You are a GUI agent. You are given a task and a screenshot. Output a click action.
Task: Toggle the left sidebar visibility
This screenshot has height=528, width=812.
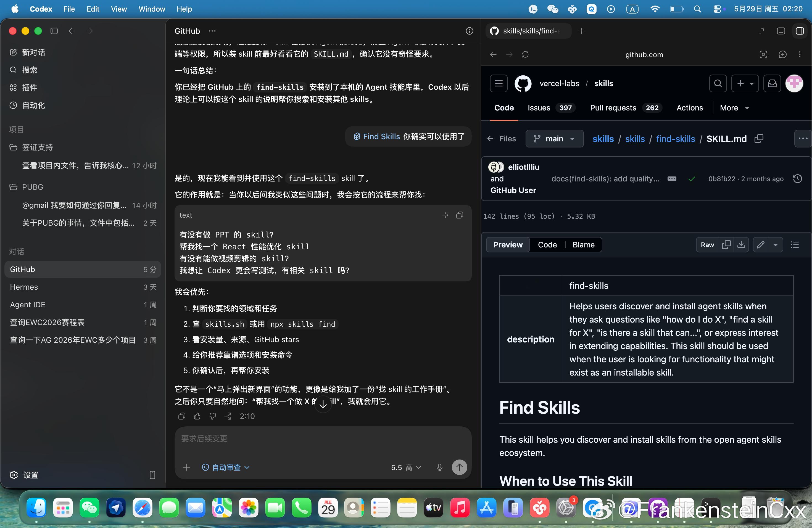coord(54,31)
